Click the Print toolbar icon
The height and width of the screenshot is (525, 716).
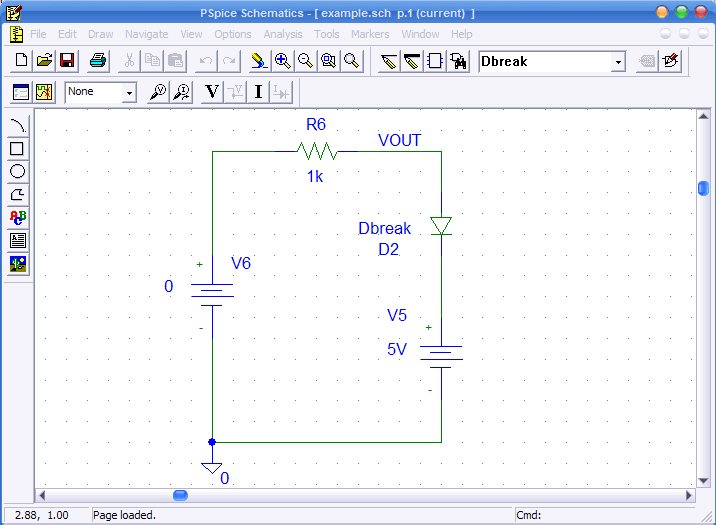(98, 61)
